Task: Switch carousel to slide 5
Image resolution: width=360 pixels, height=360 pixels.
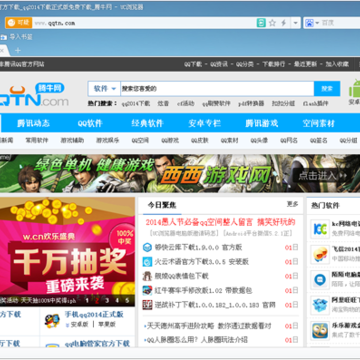Action: click(127, 300)
